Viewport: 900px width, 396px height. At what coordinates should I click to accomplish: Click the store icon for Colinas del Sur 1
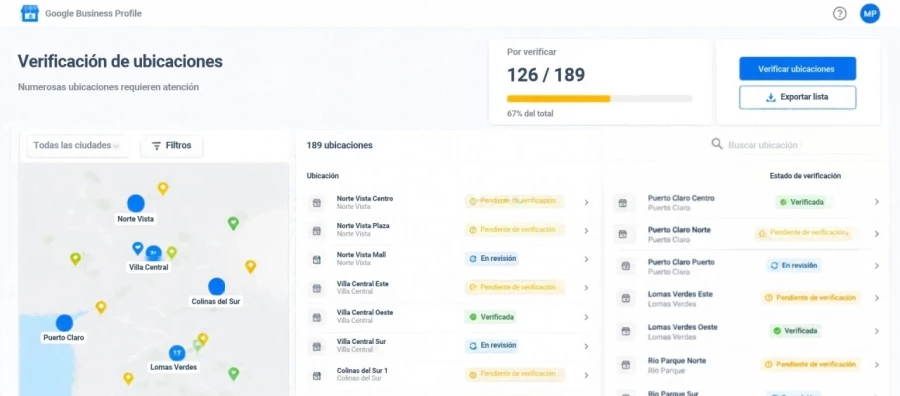[316, 375]
